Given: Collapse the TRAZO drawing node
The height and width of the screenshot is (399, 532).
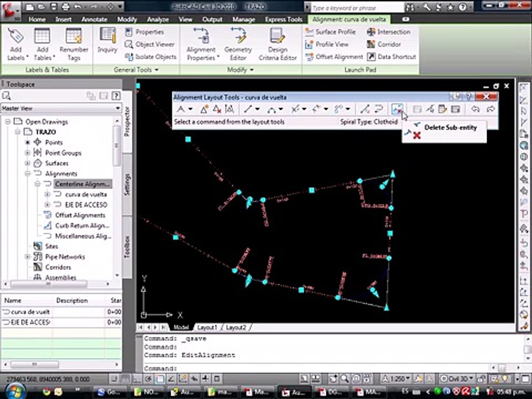Looking at the screenshot, I should [x=17, y=132].
